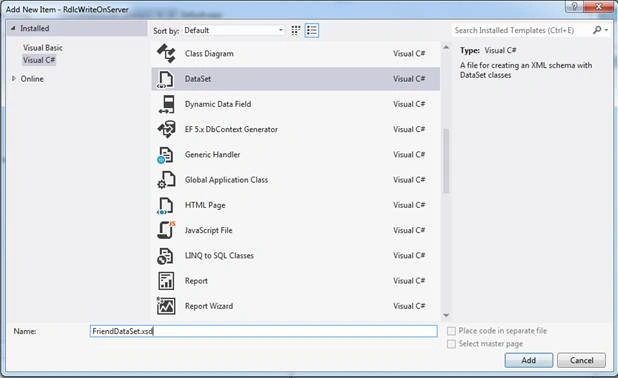618x378 pixels.
Task: Select EF 5.x DbContext Generator name
Action: pos(231,129)
